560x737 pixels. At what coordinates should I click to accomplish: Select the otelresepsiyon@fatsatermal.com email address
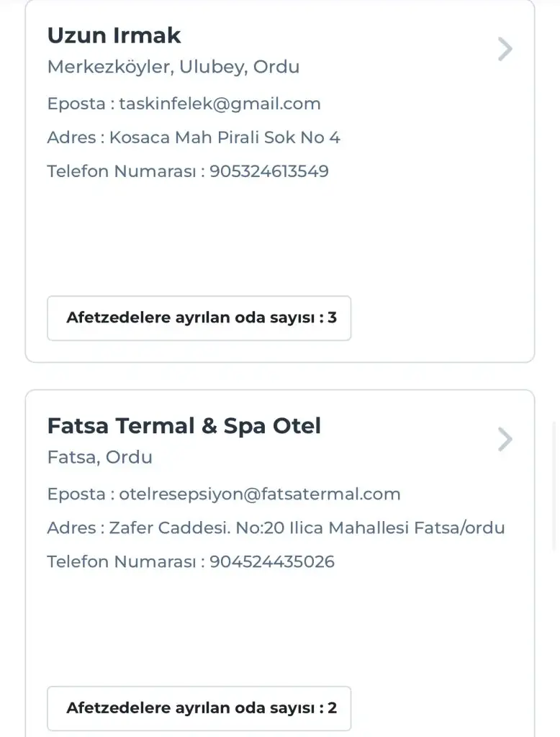tap(259, 494)
